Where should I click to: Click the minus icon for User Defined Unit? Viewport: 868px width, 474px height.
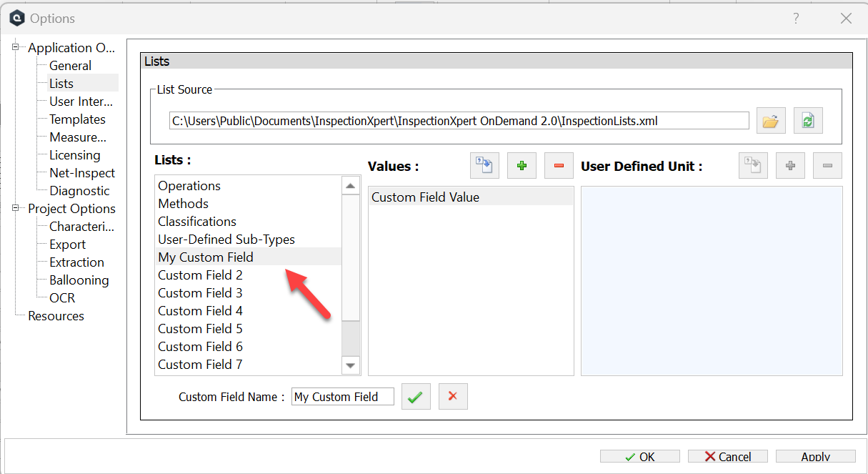[827, 165]
